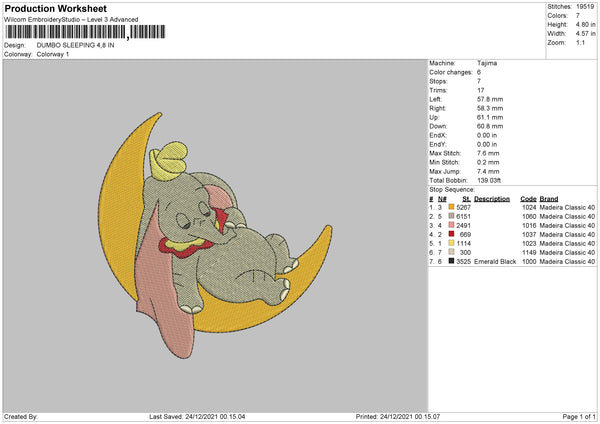Viewport: 600px width, 424px height.
Task: Click 'Madeira Classic 40' brand in Emerald Black row
Action: 567,261
